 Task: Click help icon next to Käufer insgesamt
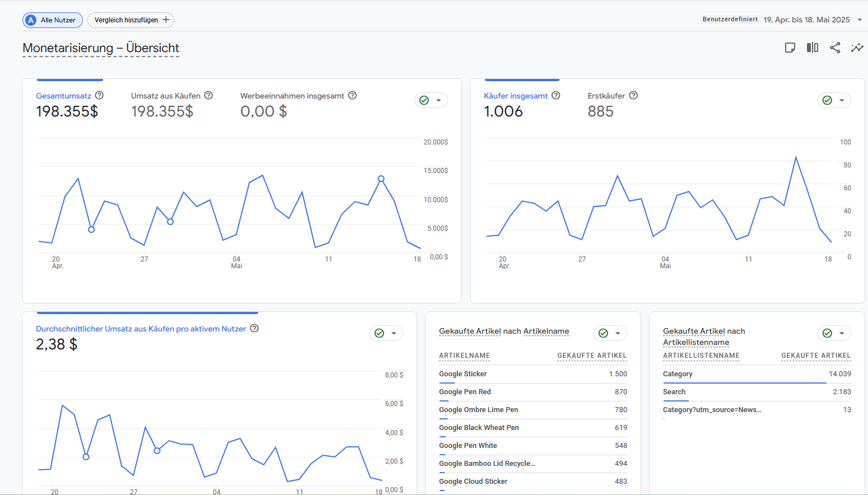[556, 96]
